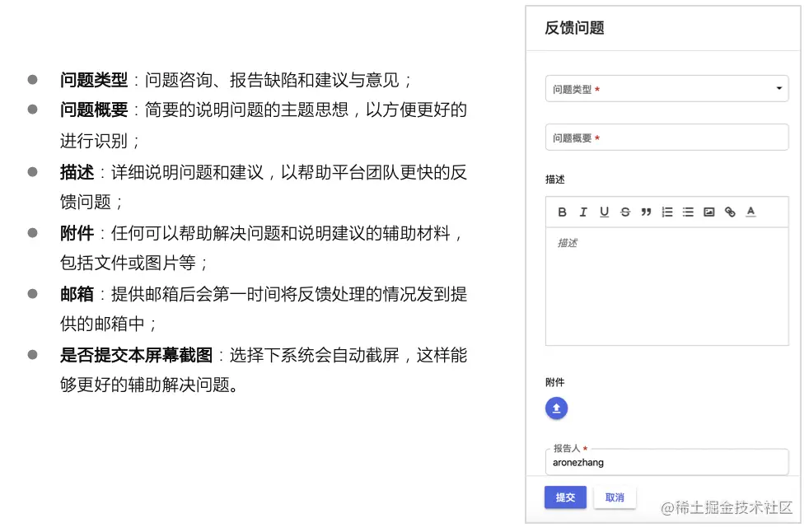Click the bold 问题类型 bullet heading
This screenshot has height=532, width=809.
(94, 80)
